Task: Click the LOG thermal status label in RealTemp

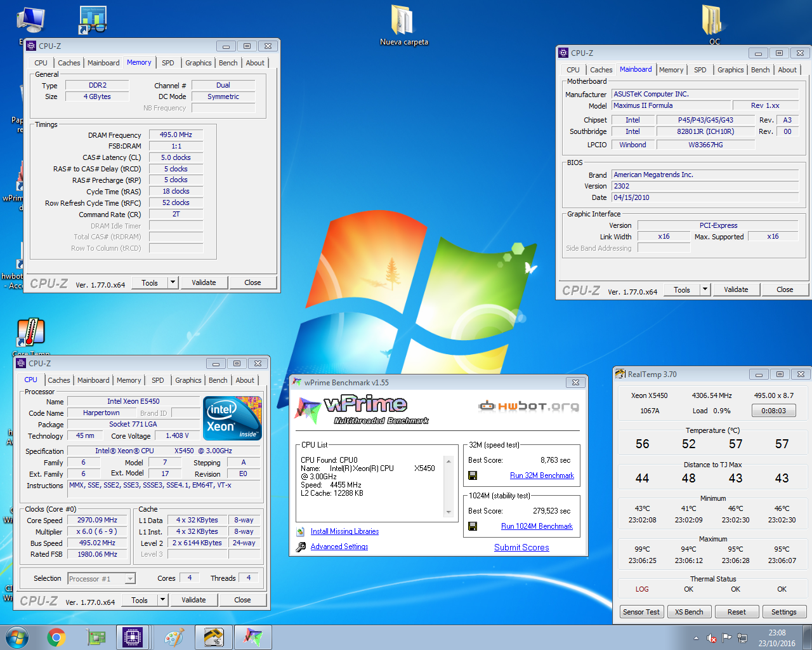Action: [642, 589]
